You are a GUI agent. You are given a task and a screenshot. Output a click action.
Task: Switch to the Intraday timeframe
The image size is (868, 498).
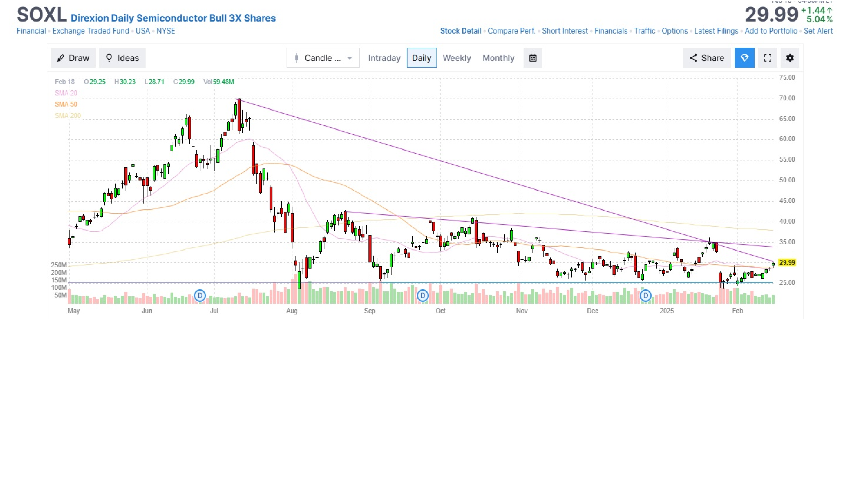click(x=384, y=58)
